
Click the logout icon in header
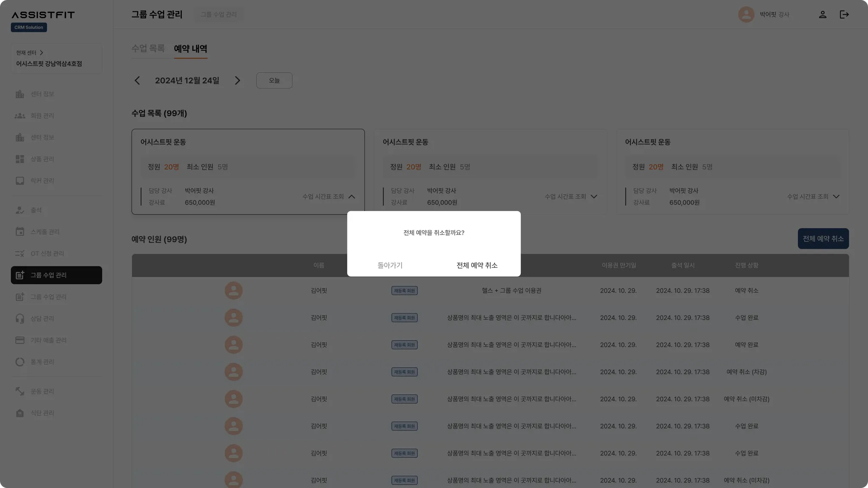coord(844,14)
